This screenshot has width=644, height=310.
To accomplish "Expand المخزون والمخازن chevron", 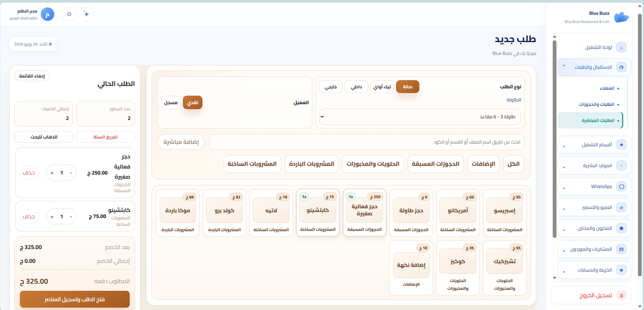I will pyautogui.click(x=564, y=230).
